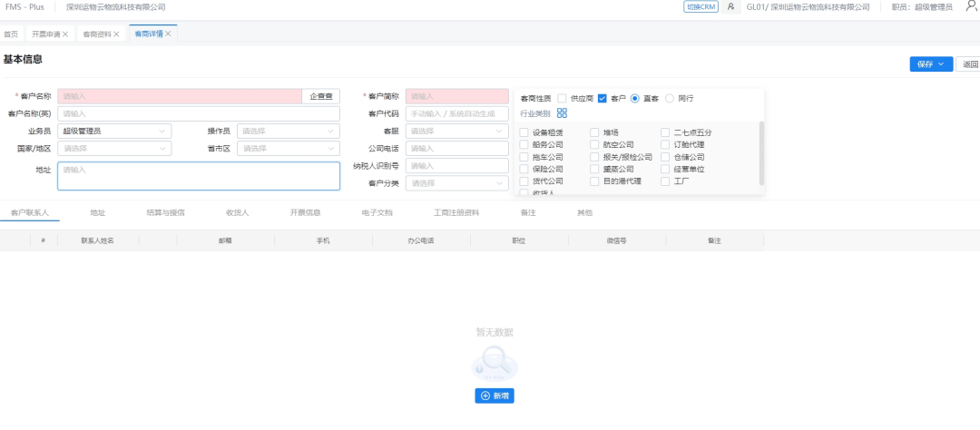Image resolution: width=980 pixels, height=430 pixels.
Task: Focus the 客户名称 input field
Action: (x=180, y=96)
